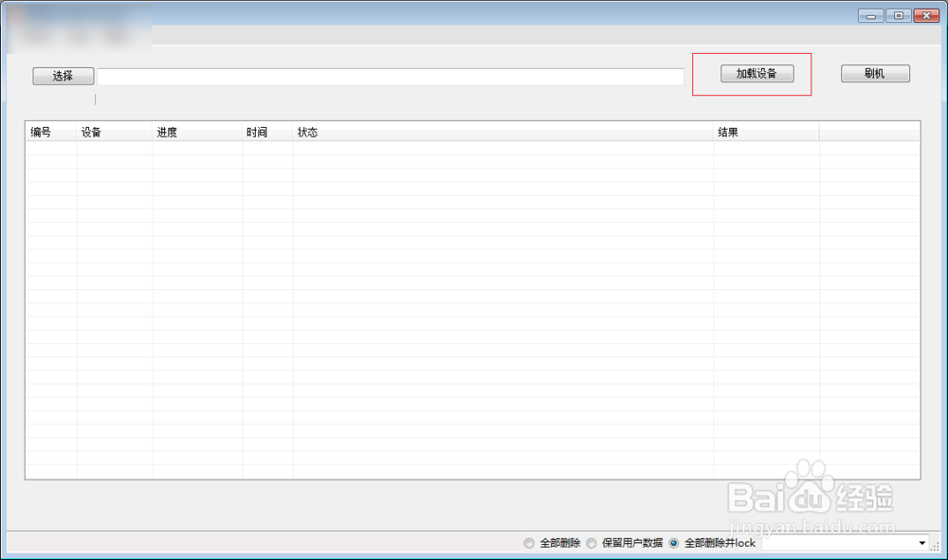Click the 时间 column header
Image resolution: width=948 pixels, height=560 pixels.
(x=267, y=133)
